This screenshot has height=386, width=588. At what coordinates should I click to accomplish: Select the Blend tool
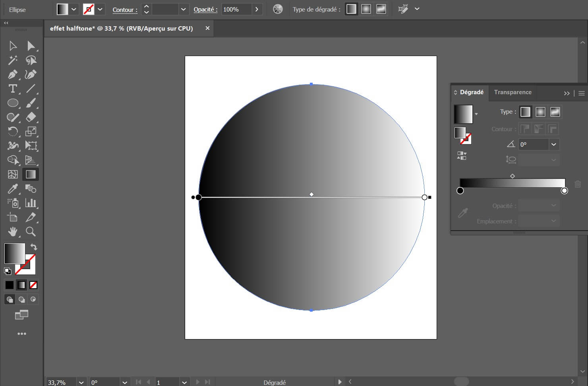[31, 188]
